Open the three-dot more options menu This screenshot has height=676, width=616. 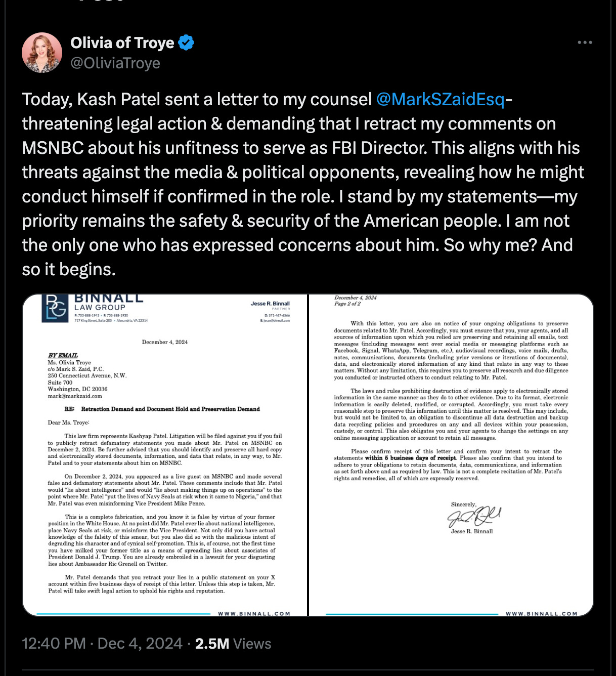(x=585, y=43)
